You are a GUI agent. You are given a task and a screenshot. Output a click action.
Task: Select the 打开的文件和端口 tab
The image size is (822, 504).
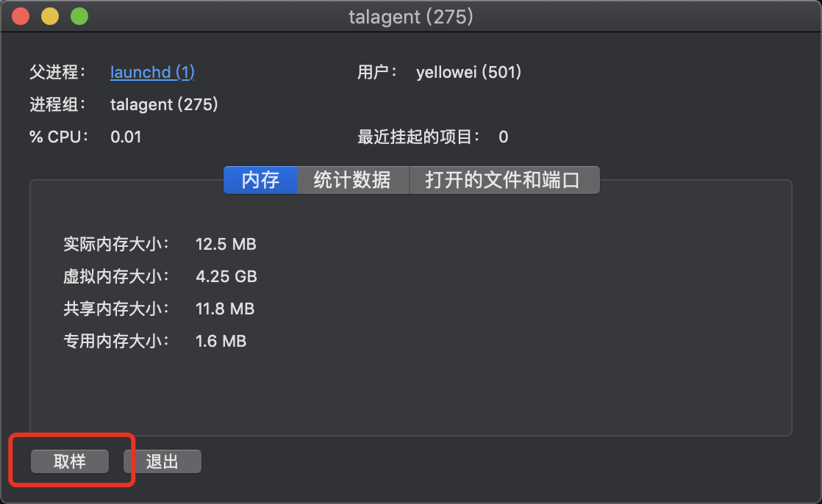[504, 180]
